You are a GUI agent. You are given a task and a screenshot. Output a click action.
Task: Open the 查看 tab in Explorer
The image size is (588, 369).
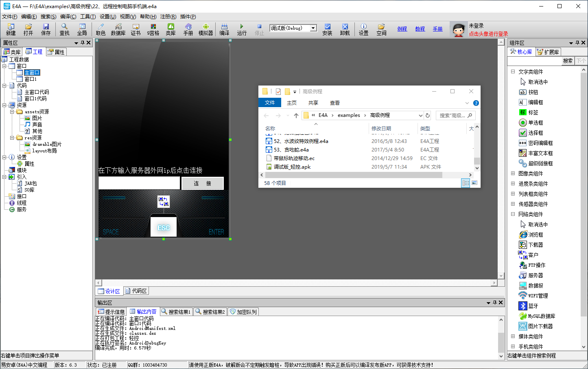[335, 103]
